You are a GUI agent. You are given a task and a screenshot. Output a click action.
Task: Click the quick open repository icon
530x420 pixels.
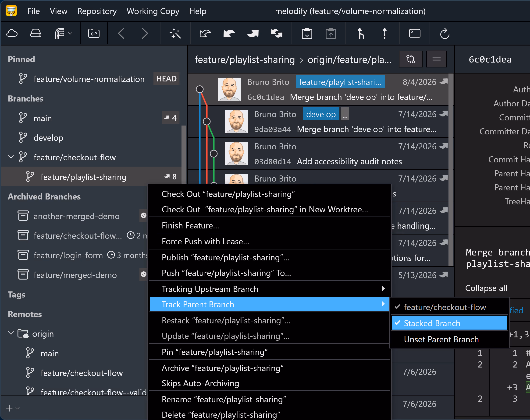94,33
